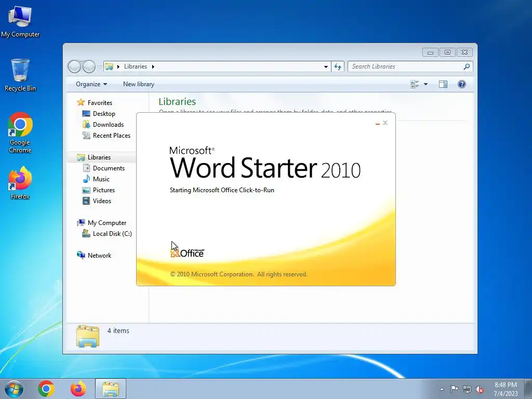Viewport: 532px width, 399px height.
Task: Click the muted volume tray icon
Action: click(x=480, y=389)
